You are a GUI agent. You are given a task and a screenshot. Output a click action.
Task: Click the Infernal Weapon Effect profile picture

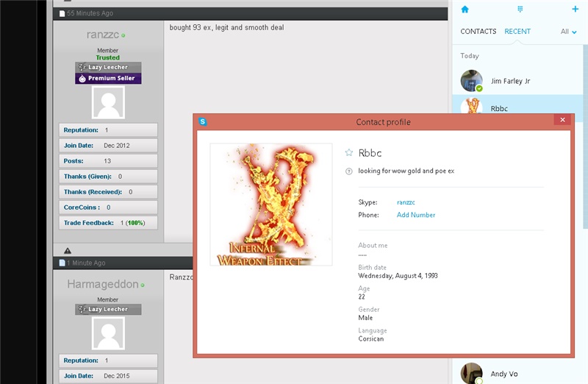[271, 205]
